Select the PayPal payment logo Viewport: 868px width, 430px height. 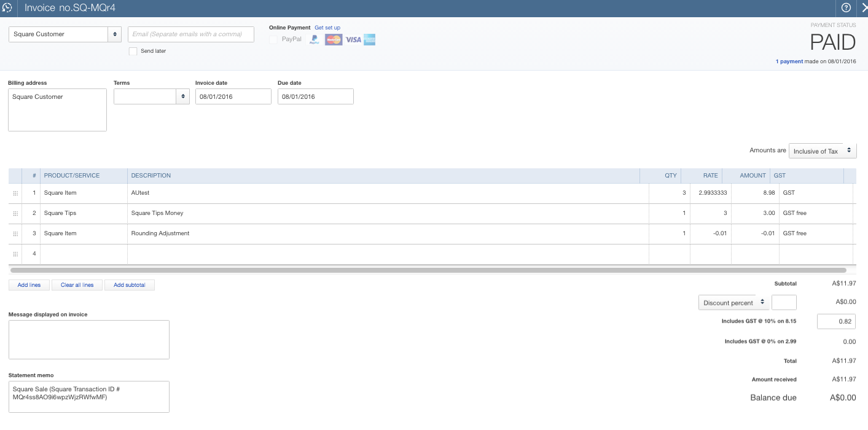[313, 39]
